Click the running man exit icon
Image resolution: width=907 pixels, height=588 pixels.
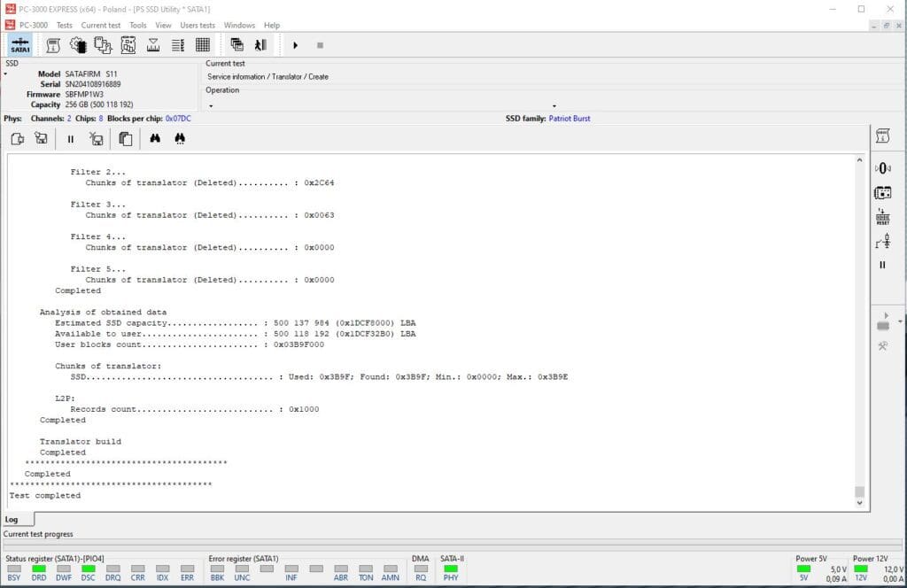(x=260, y=45)
